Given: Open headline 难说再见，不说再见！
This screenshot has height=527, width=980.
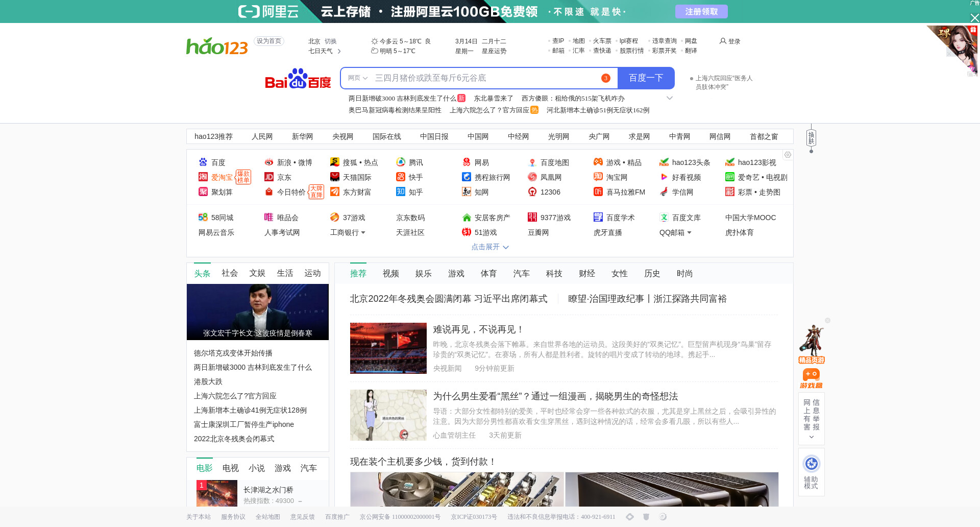Looking at the screenshot, I should (x=478, y=329).
